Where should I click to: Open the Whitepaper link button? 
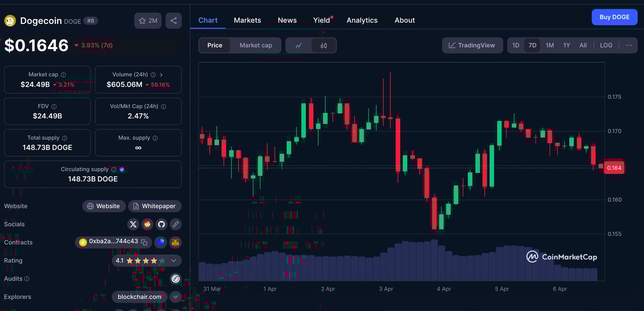coord(155,206)
